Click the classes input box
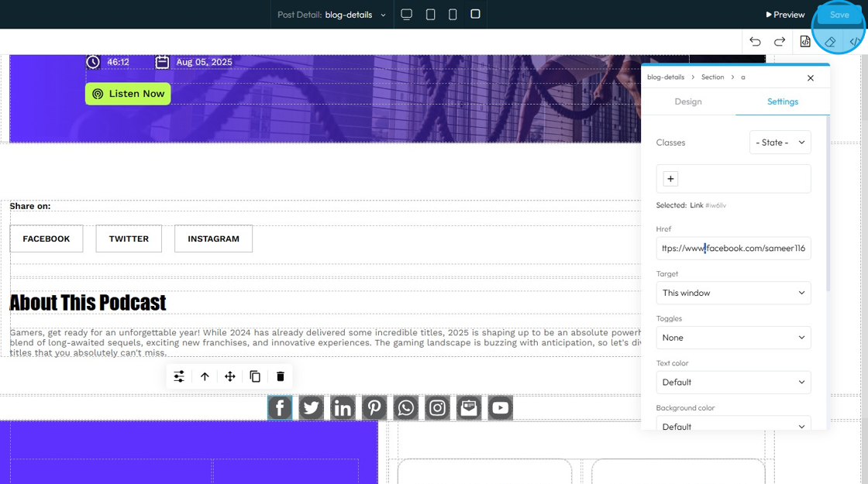 733,179
